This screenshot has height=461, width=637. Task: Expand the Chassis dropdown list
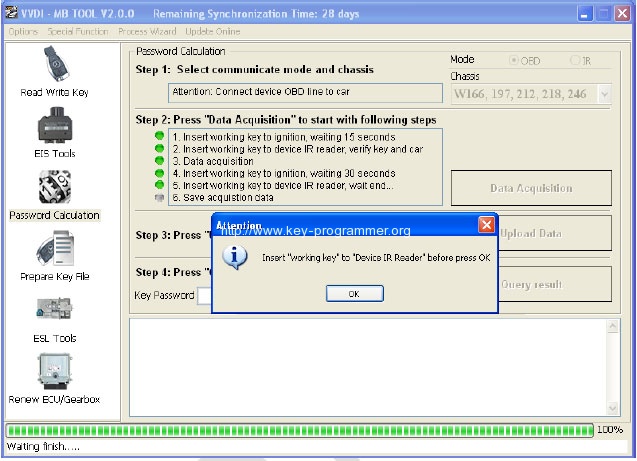pos(603,94)
